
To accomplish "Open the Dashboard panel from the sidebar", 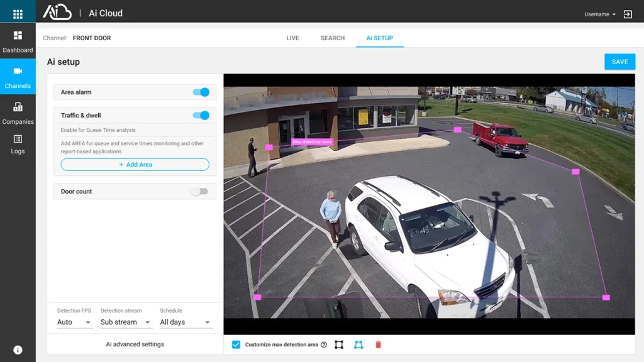I will coord(18,42).
